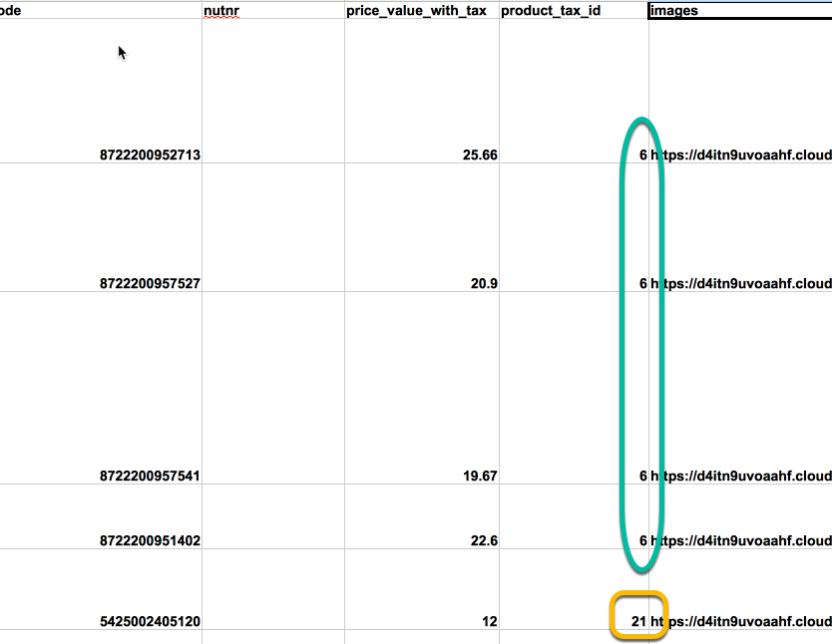
Task: Select the product_tax_id header cell
Action: (x=574, y=11)
